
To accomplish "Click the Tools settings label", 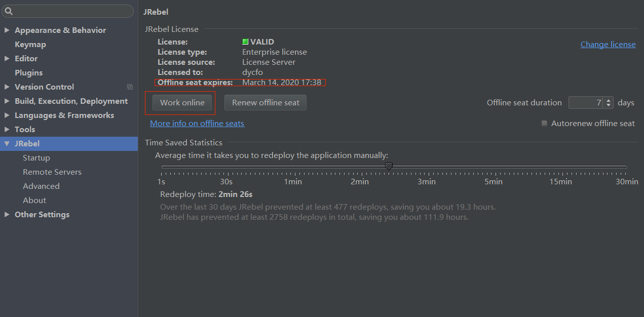I will (25, 130).
